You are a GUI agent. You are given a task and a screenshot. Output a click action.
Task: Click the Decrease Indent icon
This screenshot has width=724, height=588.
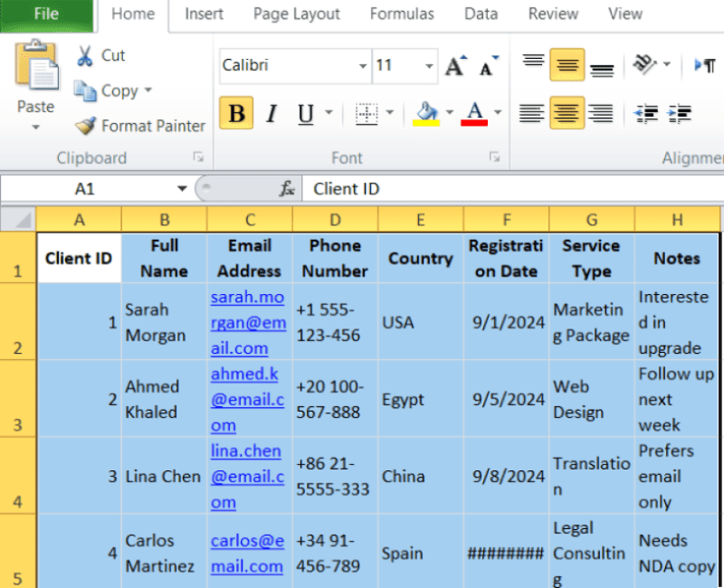click(645, 114)
